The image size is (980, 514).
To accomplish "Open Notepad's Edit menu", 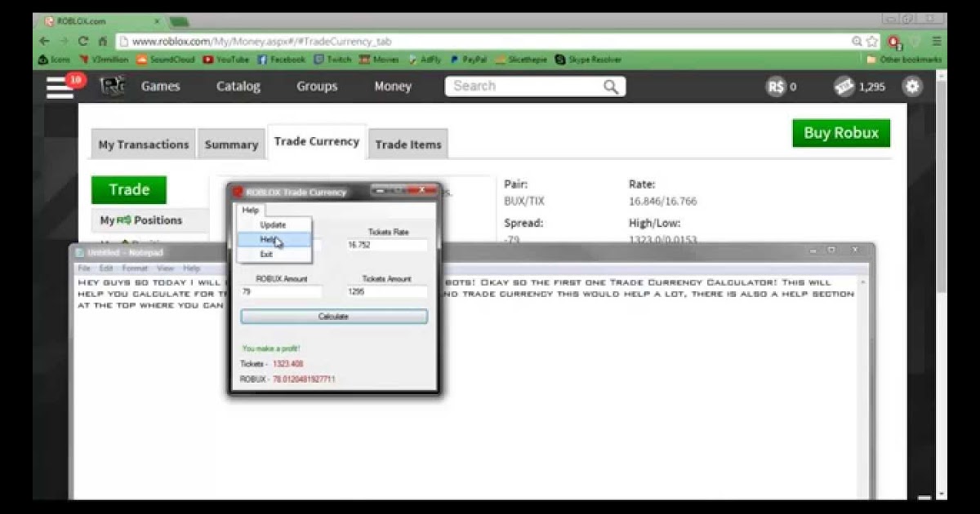I will [x=106, y=268].
